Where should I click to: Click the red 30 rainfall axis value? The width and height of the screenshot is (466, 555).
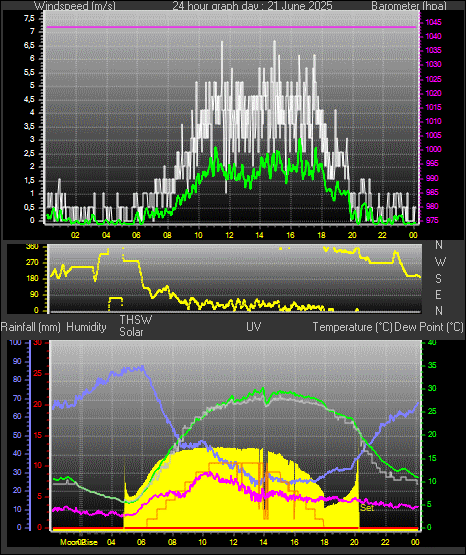38,342
